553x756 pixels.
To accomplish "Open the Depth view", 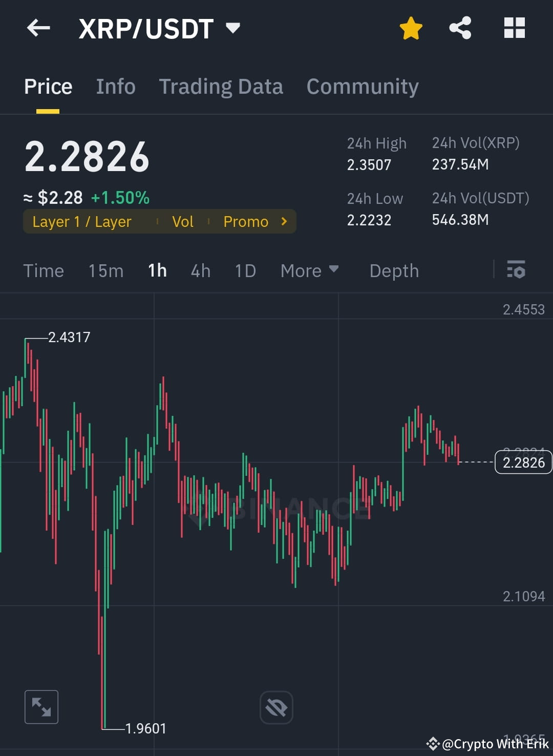I will [x=394, y=270].
